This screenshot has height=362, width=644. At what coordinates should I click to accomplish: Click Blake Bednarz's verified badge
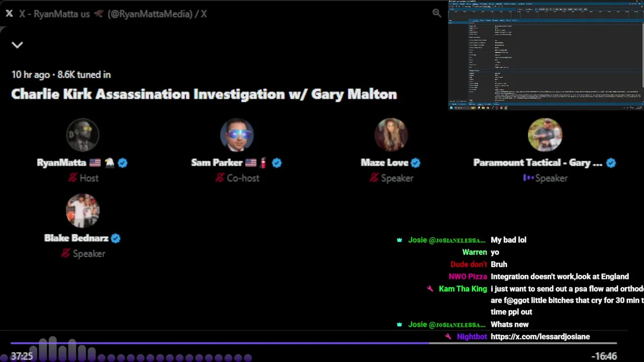[116, 238]
